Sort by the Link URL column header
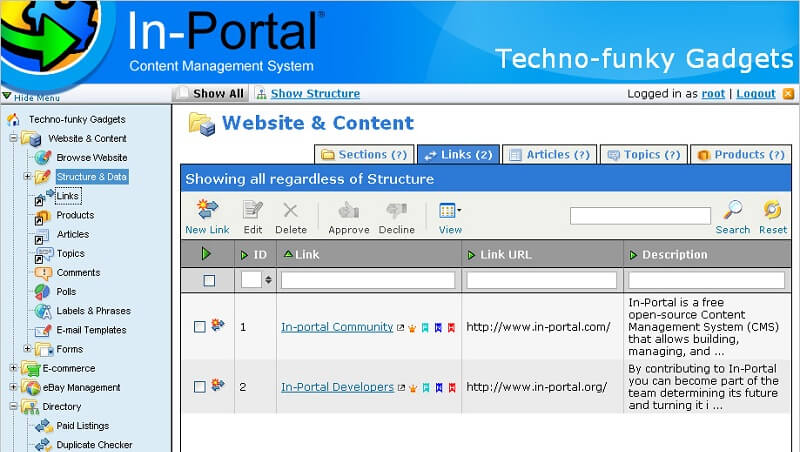This screenshot has height=452, width=800. 499,255
